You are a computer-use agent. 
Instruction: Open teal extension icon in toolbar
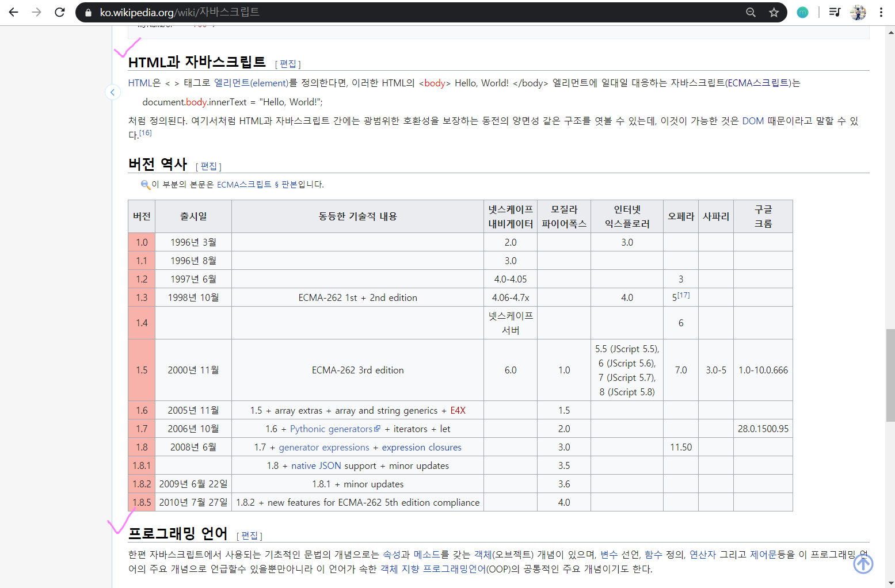pos(802,12)
